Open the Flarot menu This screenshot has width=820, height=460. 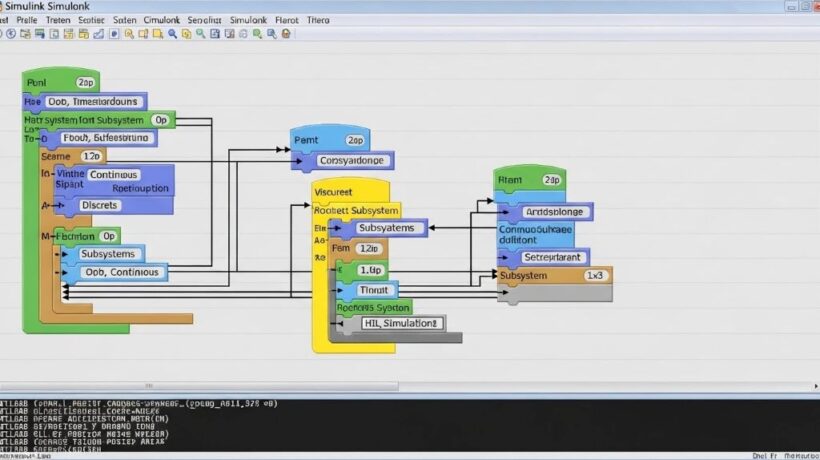click(x=287, y=20)
